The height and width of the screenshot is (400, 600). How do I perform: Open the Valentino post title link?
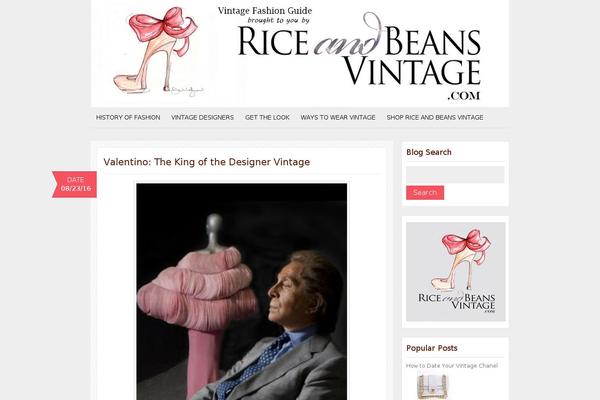click(207, 162)
